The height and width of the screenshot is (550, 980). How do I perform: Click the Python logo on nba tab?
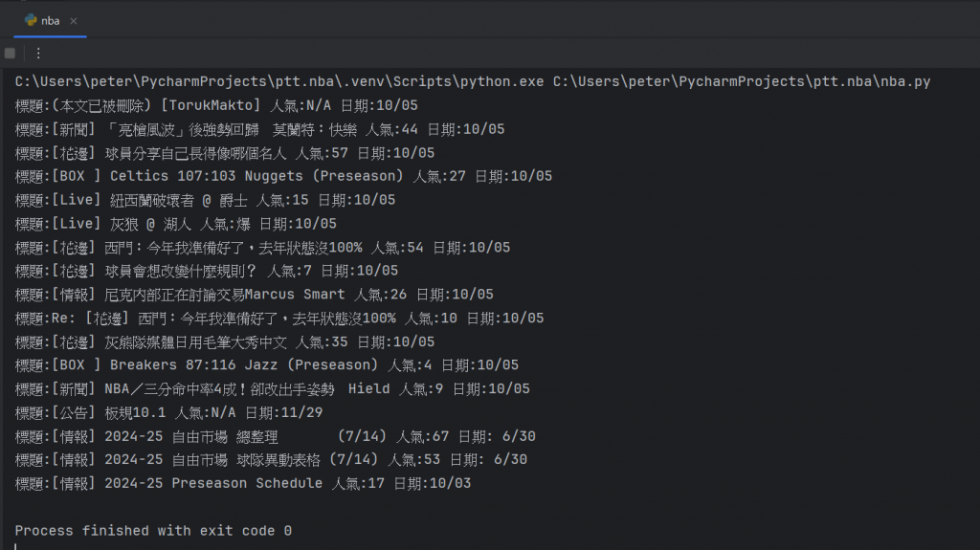31,20
